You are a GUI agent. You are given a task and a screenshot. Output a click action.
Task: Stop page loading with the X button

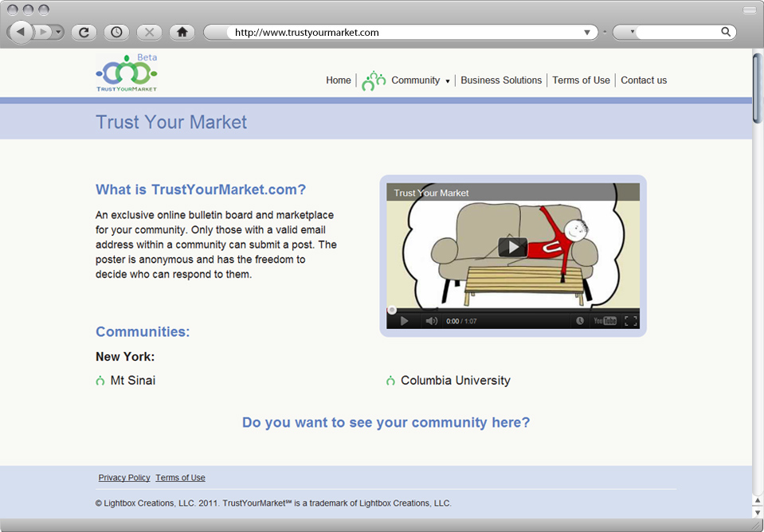coord(149,32)
